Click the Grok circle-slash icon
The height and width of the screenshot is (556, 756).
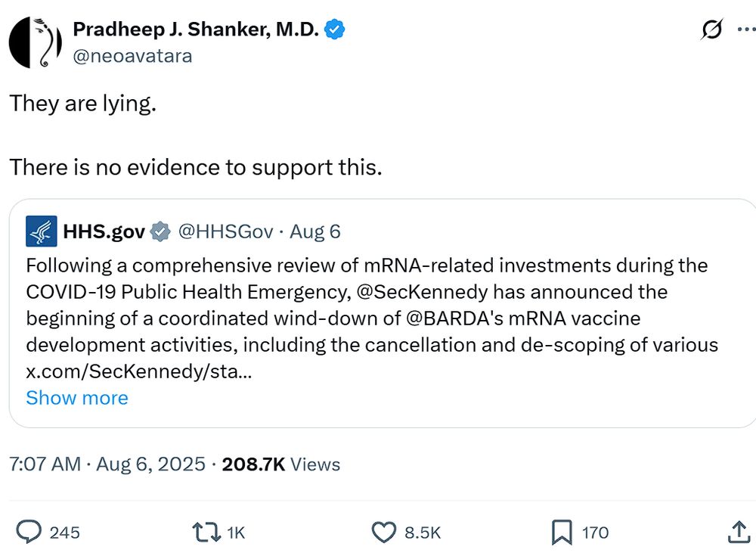click(x=711, y=30)
